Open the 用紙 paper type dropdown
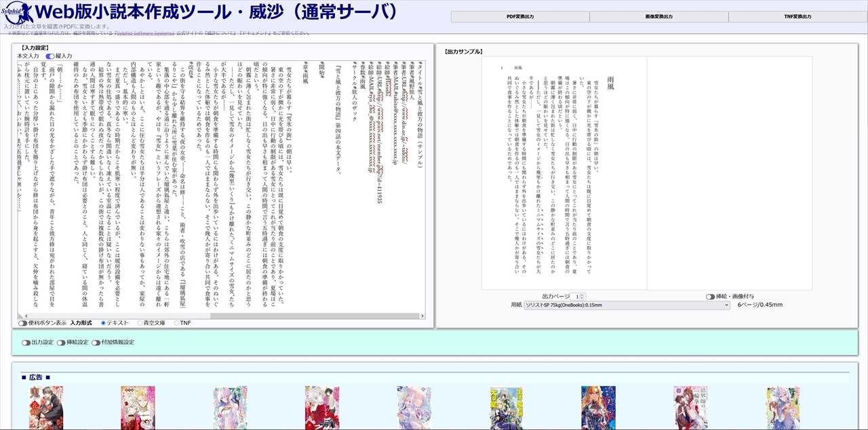 tap(626, 305)
